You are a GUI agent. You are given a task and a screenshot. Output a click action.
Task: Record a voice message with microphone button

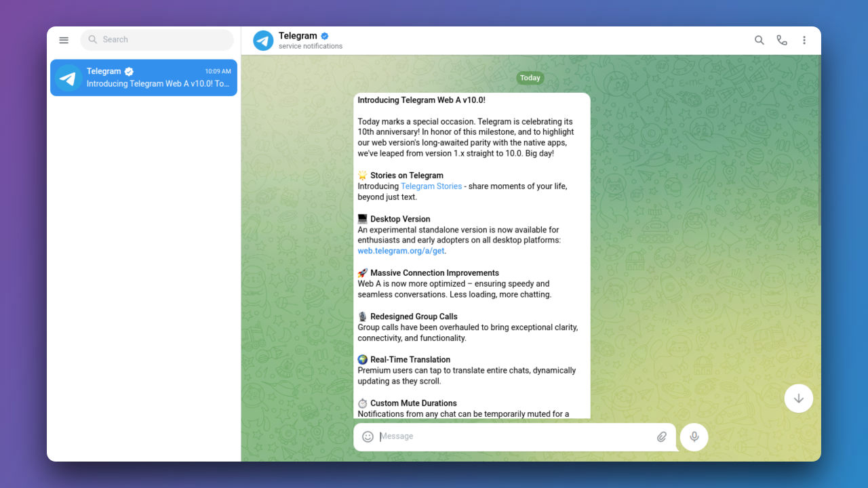[x=694, y=436]
